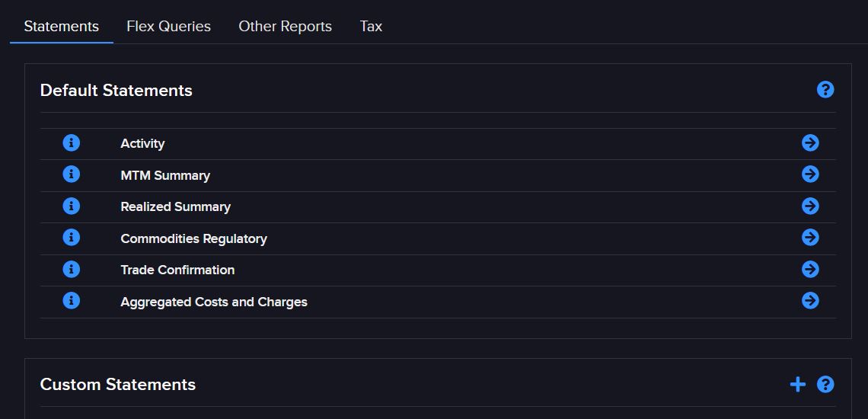Click info icon for Aggregated Costs and Charges
868x419 pixels.
pos(71,301)
